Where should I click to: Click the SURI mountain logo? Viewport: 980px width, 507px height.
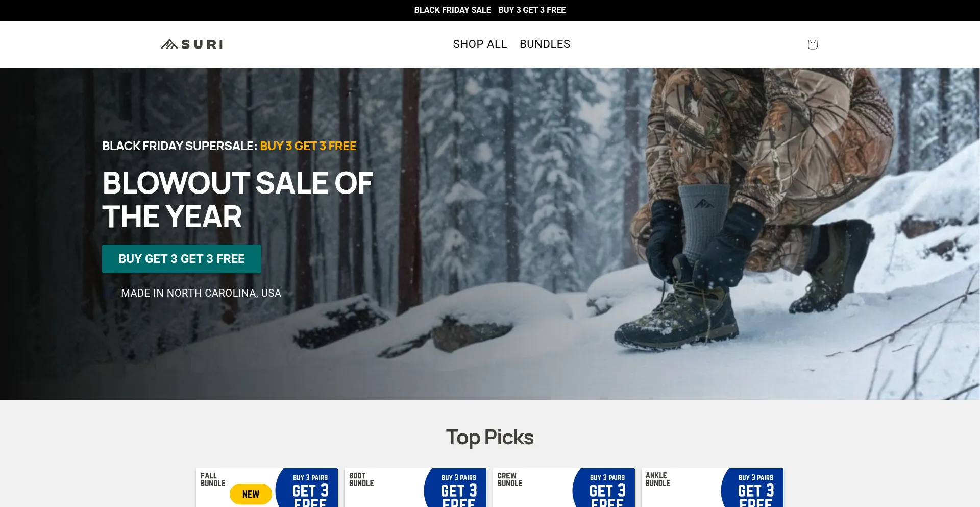192,44
